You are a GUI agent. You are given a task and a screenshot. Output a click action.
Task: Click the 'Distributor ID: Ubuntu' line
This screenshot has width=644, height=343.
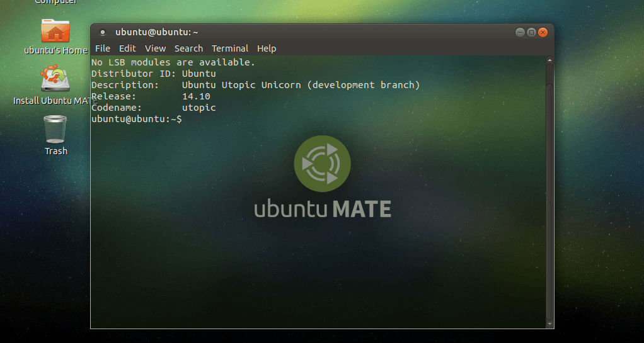point(154,74)
